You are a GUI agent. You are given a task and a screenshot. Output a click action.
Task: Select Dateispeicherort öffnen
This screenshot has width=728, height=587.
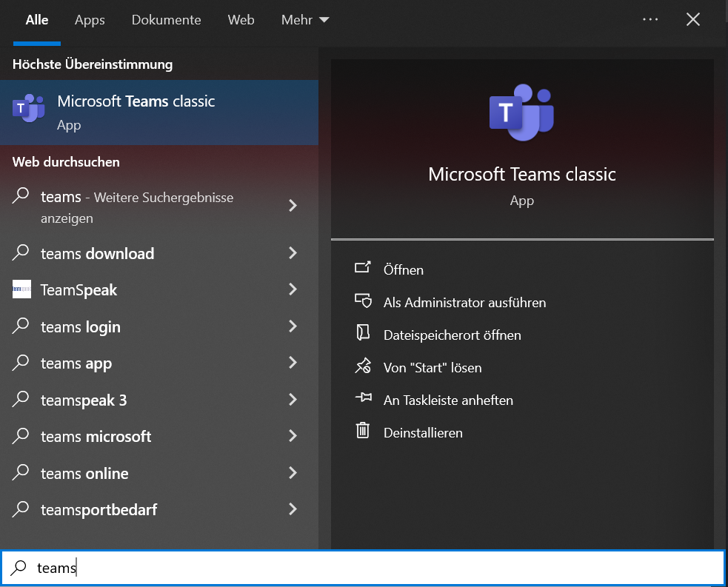[453, 335]
